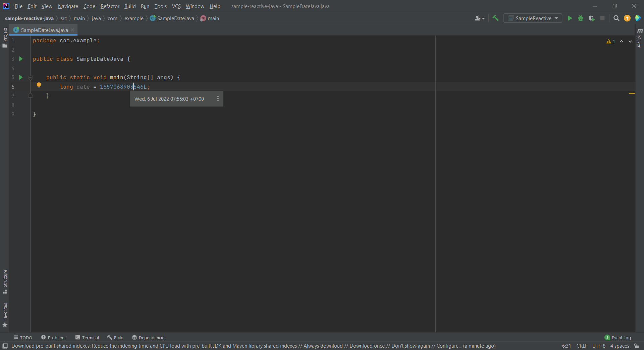Click the orange IDE update arrow icon

(627, 18)
